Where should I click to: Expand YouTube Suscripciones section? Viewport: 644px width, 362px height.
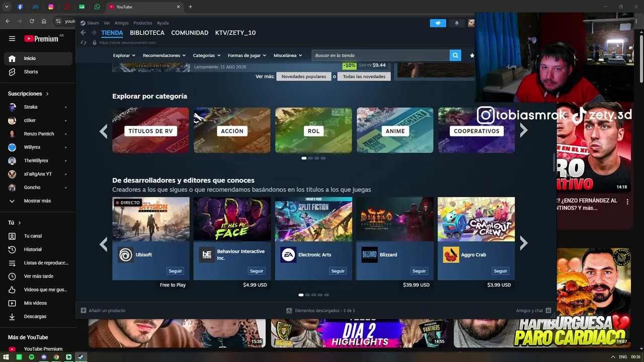pyautogui.click(x=29, y=94)
